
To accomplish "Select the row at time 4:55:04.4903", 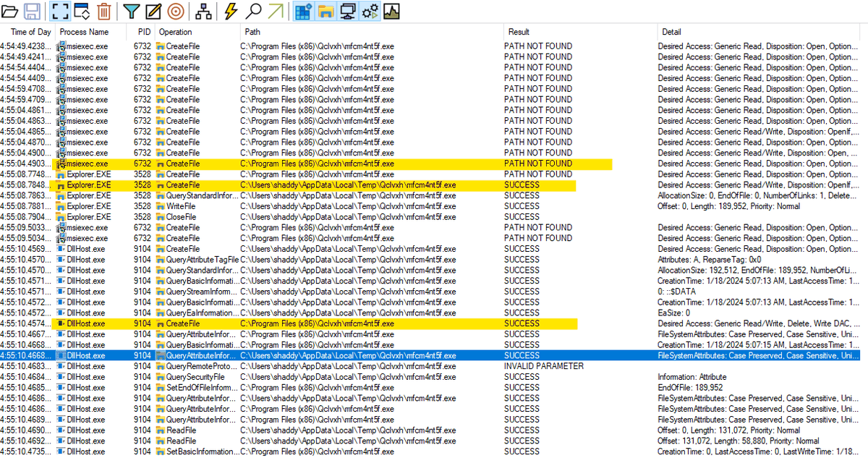I will [x=434, y=164].
